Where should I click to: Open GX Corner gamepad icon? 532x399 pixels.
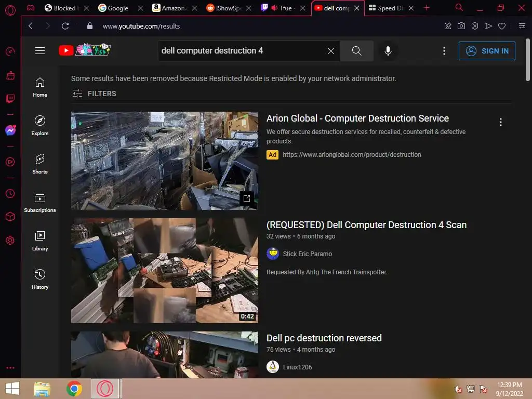coord(31,8)
